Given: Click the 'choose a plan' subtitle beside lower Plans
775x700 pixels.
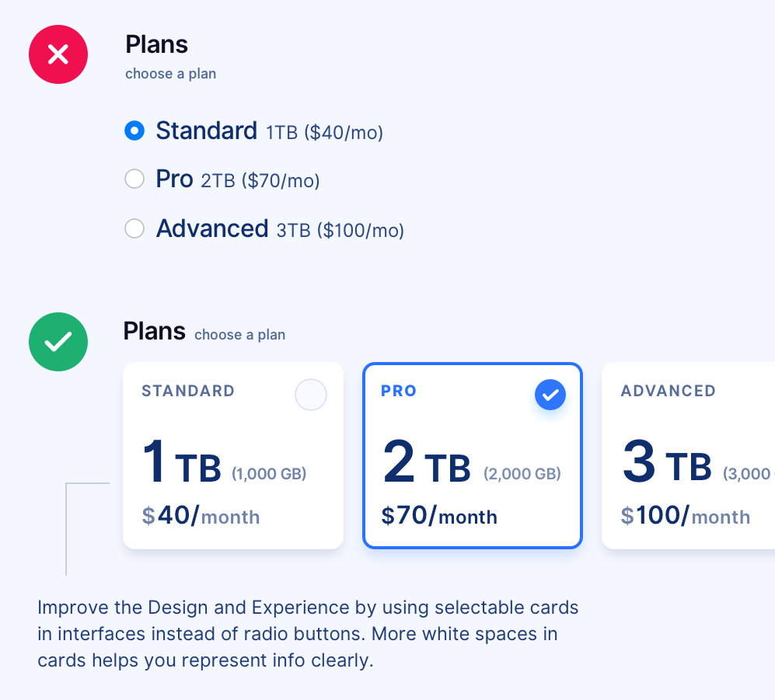Looking at the screenshot, I should 239,334.
